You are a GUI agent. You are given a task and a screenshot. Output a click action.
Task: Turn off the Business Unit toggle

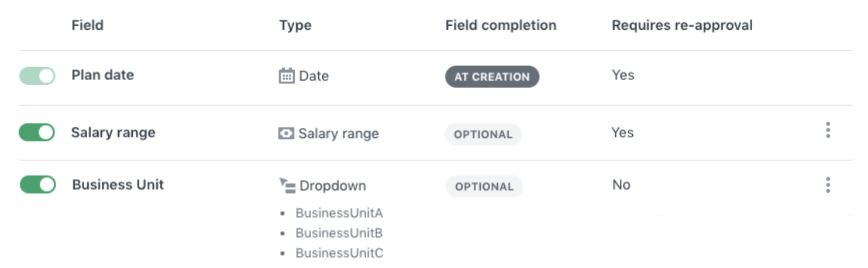coord(37,185)
